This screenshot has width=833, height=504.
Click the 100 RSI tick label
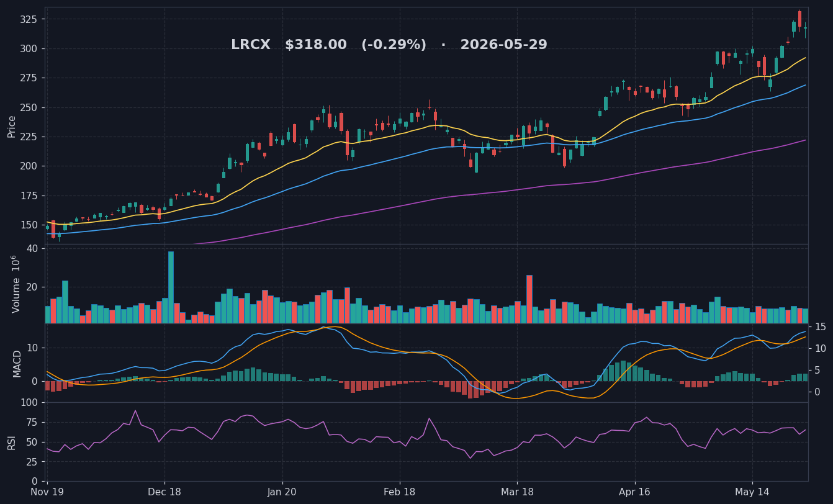tap(29, 403)
